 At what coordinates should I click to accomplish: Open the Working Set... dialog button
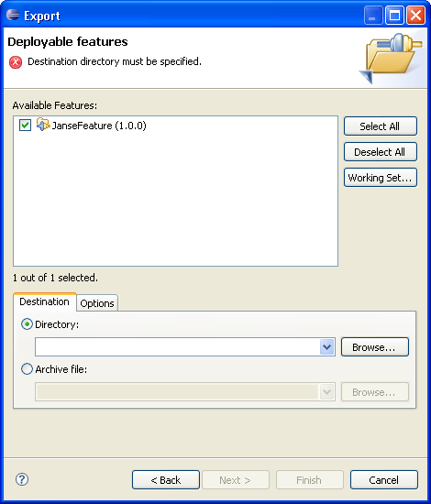pos(381,178)
